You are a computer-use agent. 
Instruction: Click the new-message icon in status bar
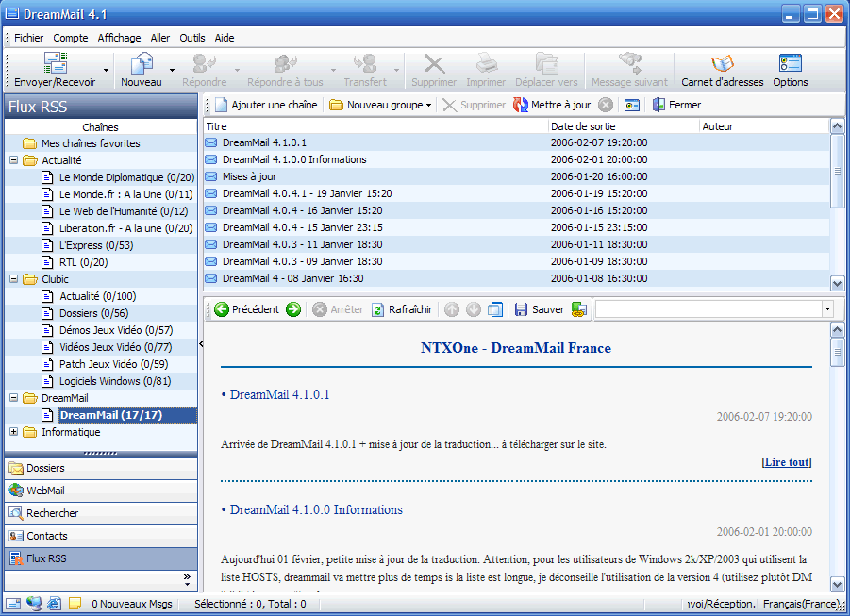pyautogui.click(x=13, y=604)
